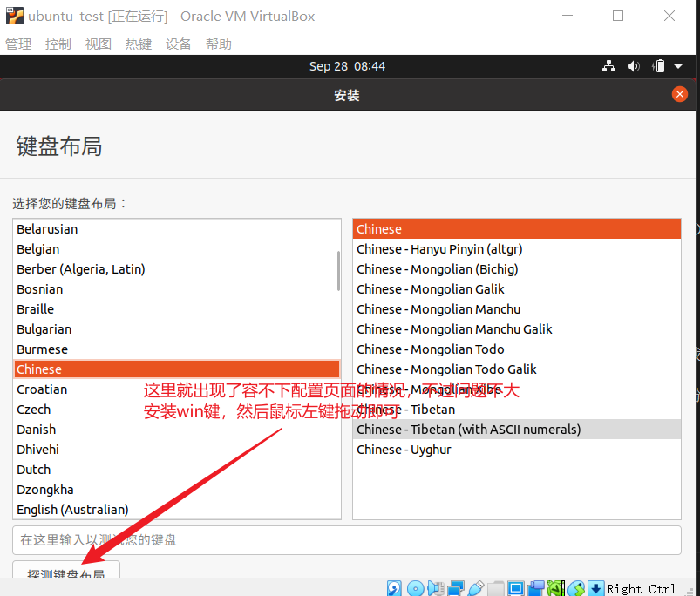Viewport: 700px width, 596px height.
Task: Select Chinese - Mongolian Galik variant
Action: tap(517, 289)
